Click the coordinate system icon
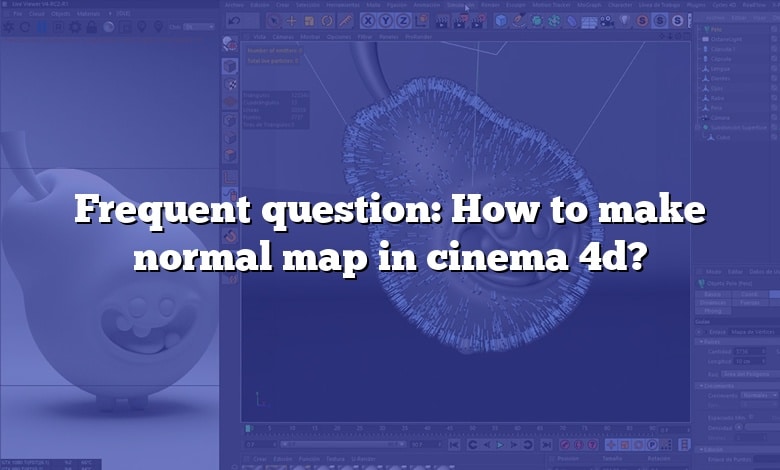Screen dimensions: 780x470 click(422, 21)
